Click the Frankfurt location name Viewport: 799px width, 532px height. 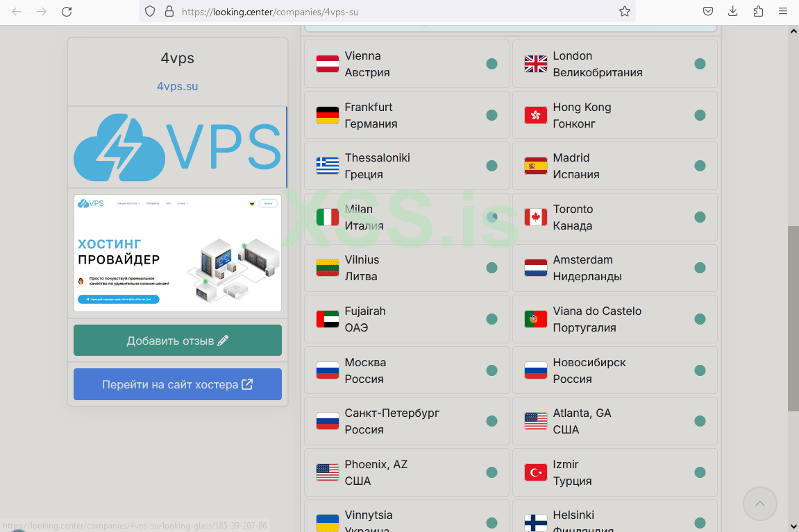tap(369, 107)
